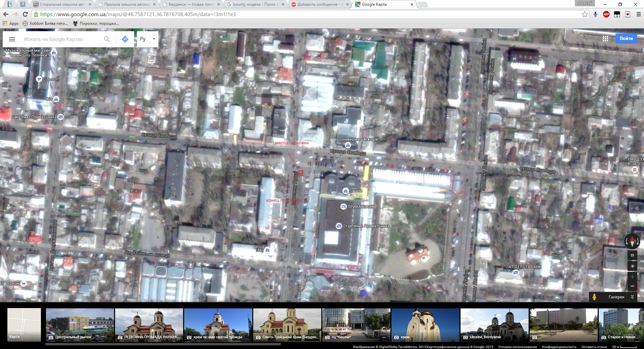Open the Ру input language dropdown arrow
This screenshot has height=349, width=644.
(154, 39)
